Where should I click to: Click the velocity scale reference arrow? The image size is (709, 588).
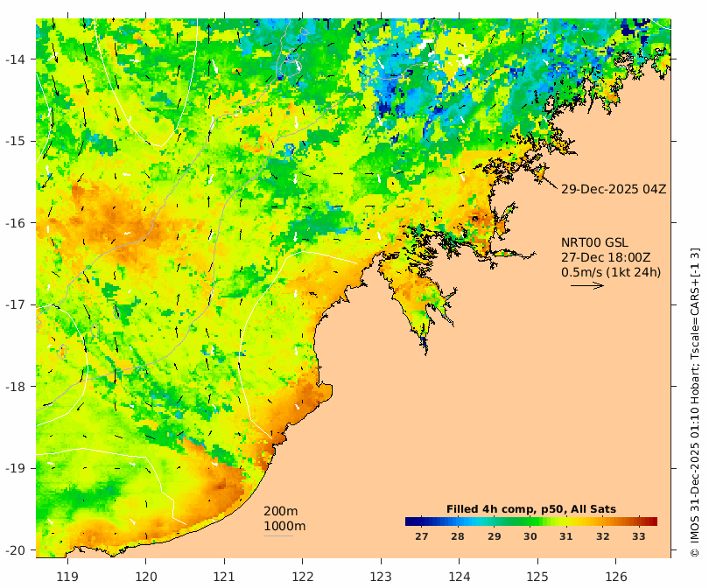587,285
